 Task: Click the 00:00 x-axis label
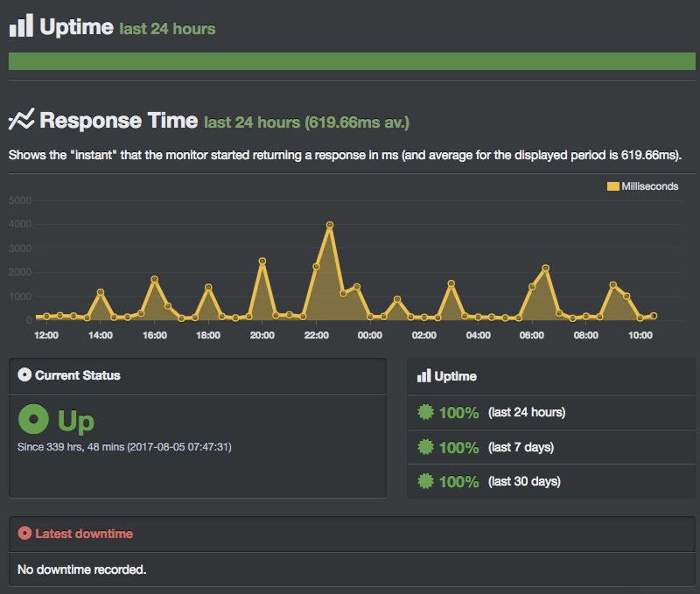[370, 335]
